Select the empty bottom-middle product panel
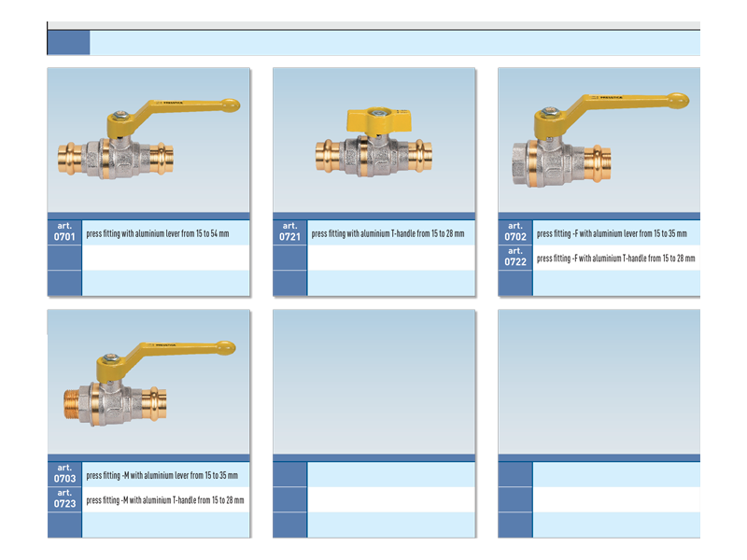This screenshot has height=560, width=747. [373, 383]
